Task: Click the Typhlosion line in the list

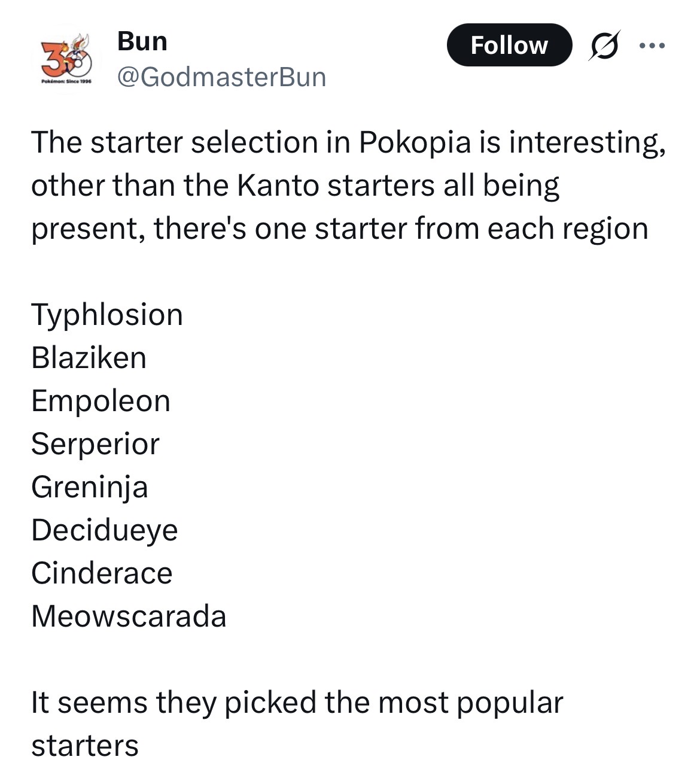Action: [x=107, y=315]
